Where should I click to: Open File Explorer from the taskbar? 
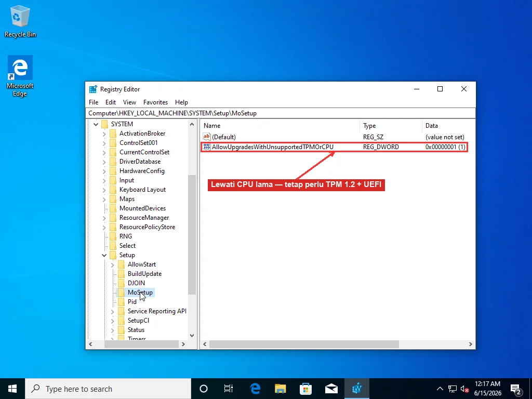(x=280, y=389)
